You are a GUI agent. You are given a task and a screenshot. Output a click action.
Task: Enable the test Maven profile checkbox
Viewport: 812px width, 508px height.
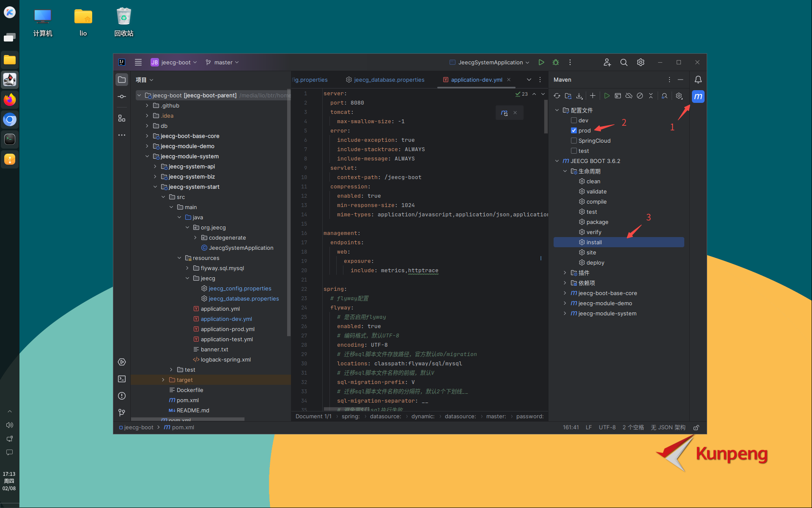pyautogui.click(x=574, y=151)
